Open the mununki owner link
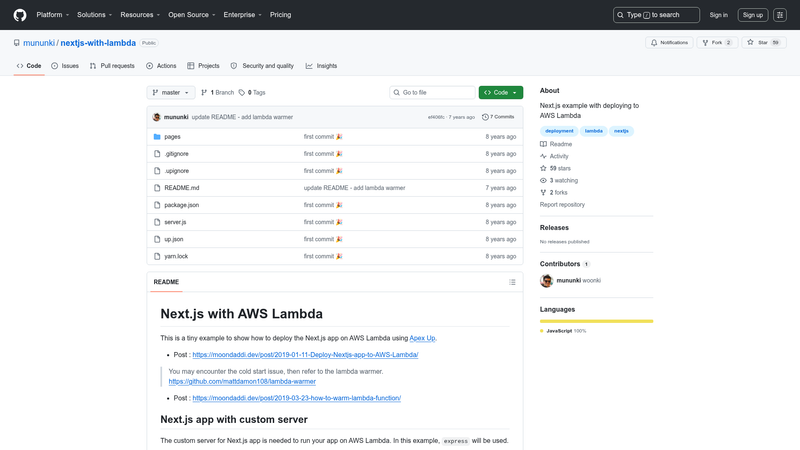The image size is (800, 450). (x=39, y=43)
